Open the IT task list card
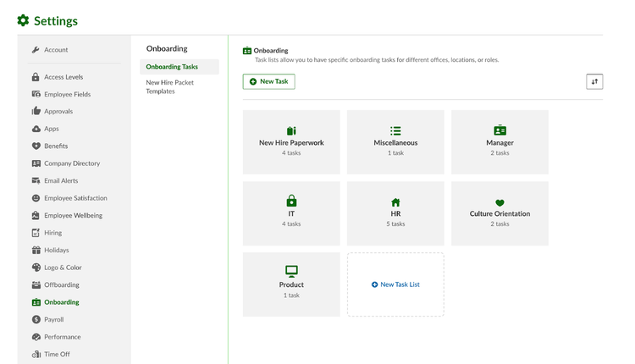635x364 pixels. pyautogui.click(x=291, y=213)
